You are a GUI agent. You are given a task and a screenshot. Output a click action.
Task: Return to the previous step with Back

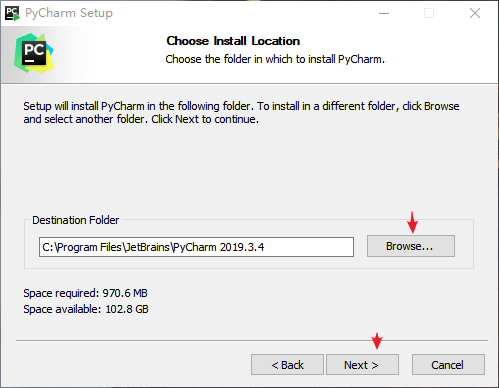point(287,365)
